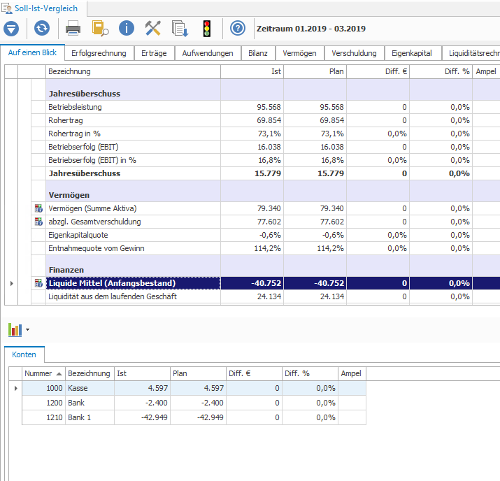
Task: Open the Eigenkapital tab
Action: [x=412, y=53]
